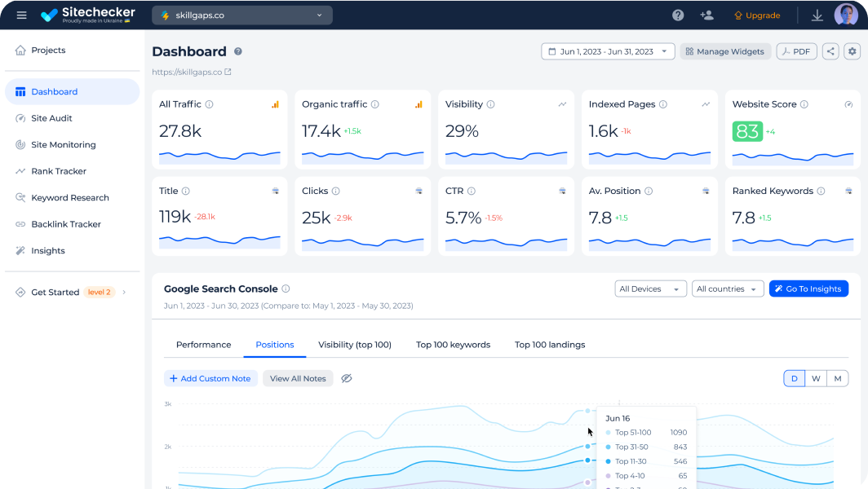
Task: Click the Clicks widget corner icon
Action: point(419,191)
